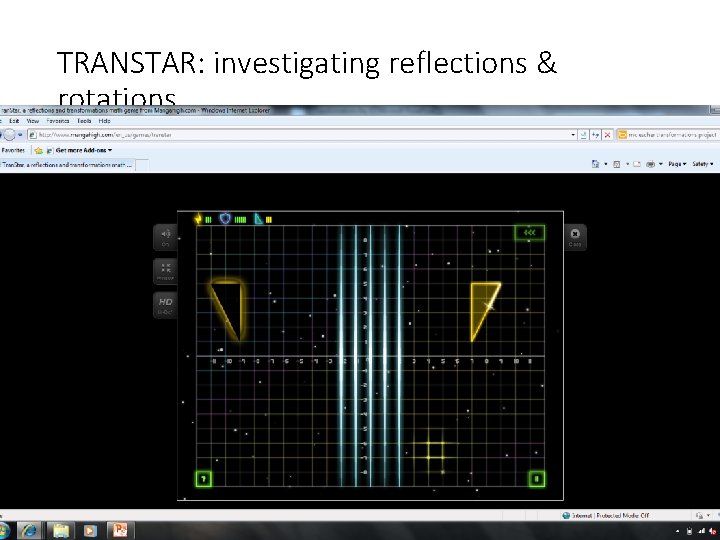Open the Help menu in Internet Explorer
The width and height of the screenshot is (720, 540).
point(104,121)
